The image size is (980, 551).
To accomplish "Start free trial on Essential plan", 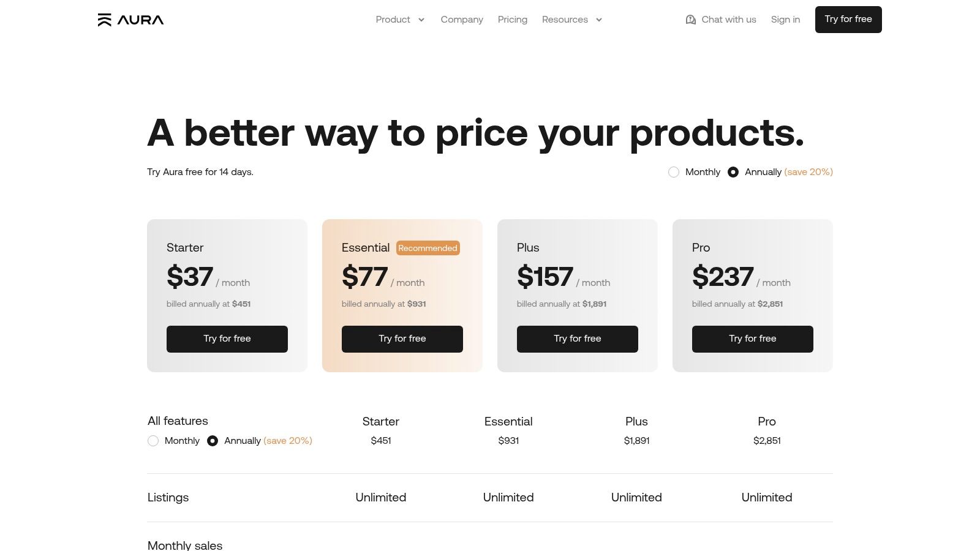I will [x=402, y=339].
